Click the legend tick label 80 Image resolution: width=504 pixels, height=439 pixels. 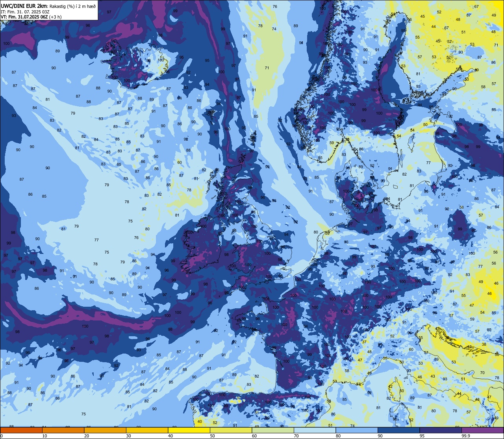point(338,435)
